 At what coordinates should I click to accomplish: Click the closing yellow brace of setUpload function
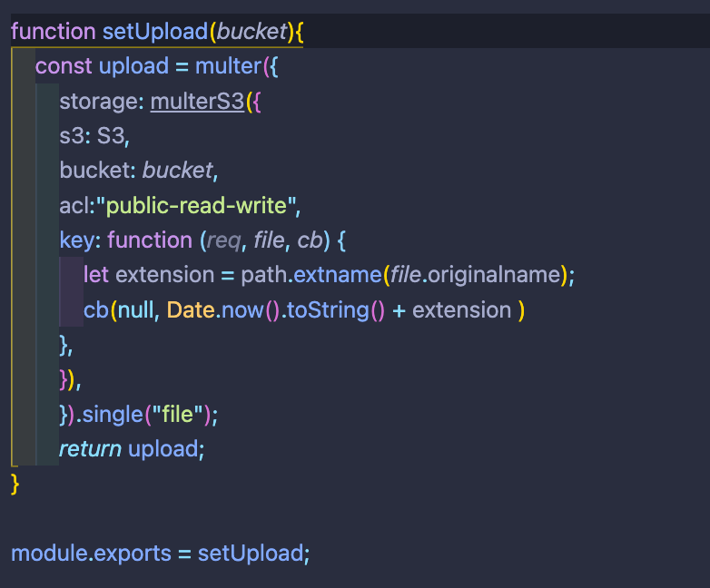15,485
